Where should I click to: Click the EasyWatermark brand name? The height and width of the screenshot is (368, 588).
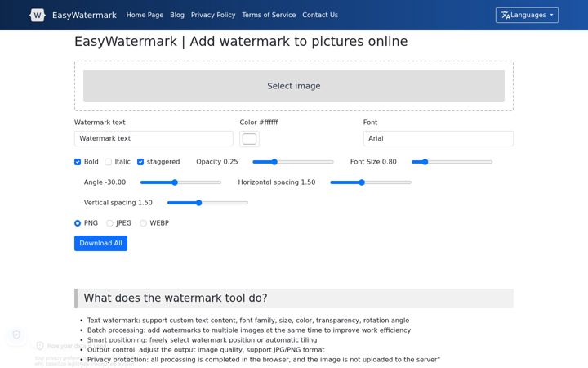(84, 15)
